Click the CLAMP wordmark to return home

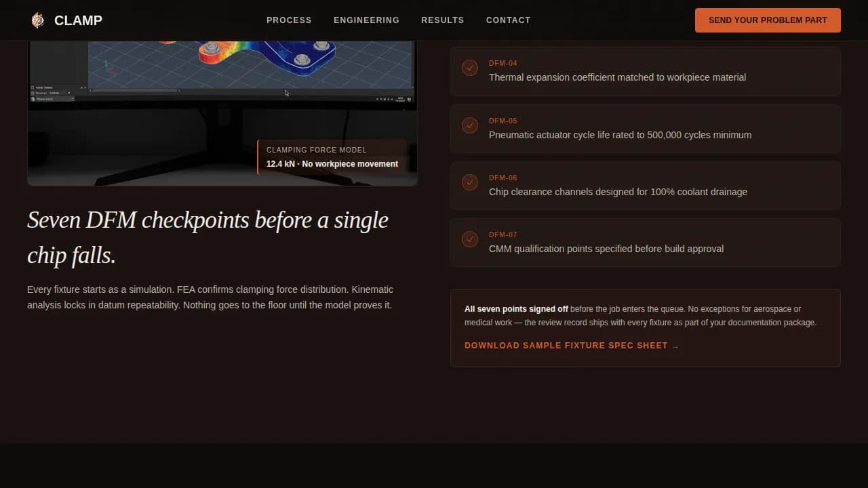pos(78,20)
